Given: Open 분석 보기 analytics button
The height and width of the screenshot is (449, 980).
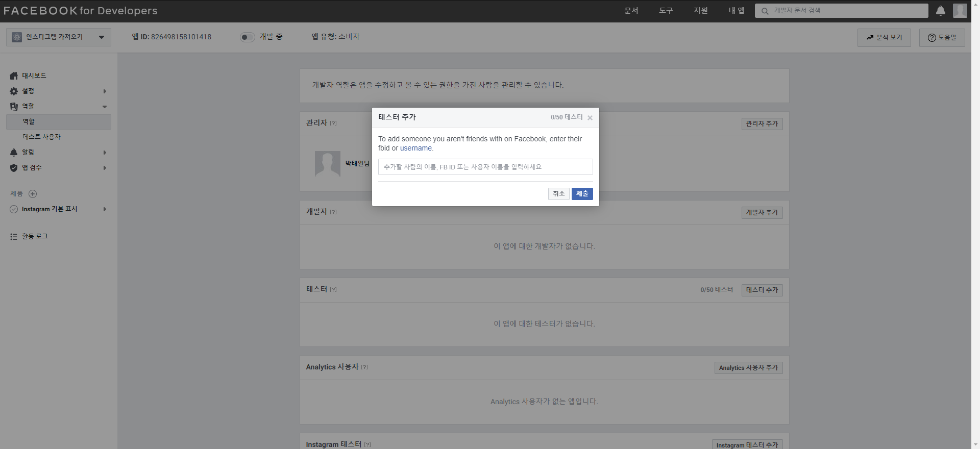Looking at the screenshot, I should point(885,37).
